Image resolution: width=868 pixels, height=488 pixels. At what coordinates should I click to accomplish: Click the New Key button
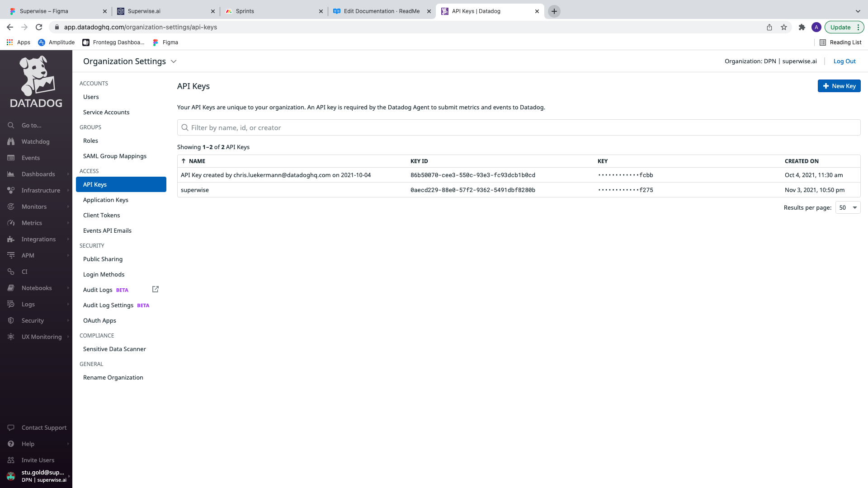839,86
